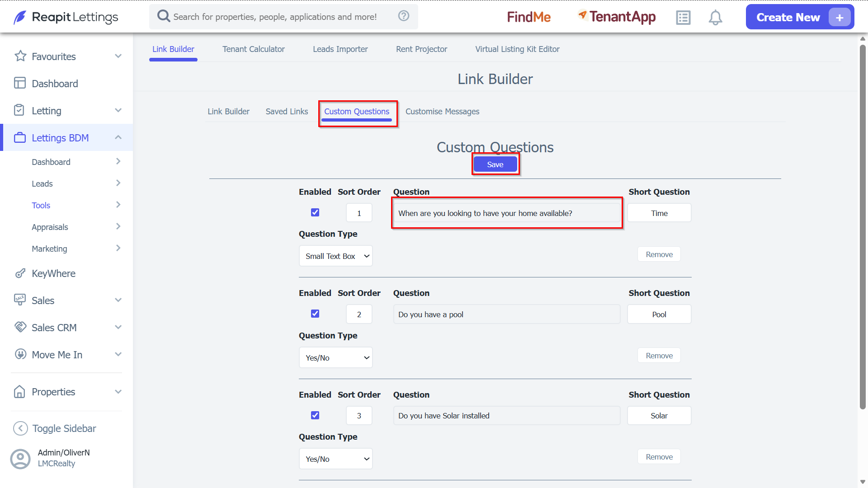Click the Short Question field containing Time

point(659,213)
